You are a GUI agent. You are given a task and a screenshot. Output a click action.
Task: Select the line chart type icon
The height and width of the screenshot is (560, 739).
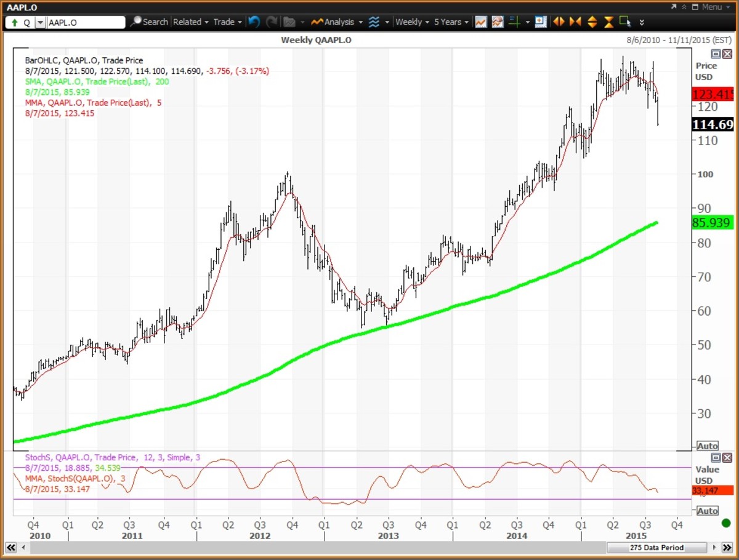coord(480,22)
